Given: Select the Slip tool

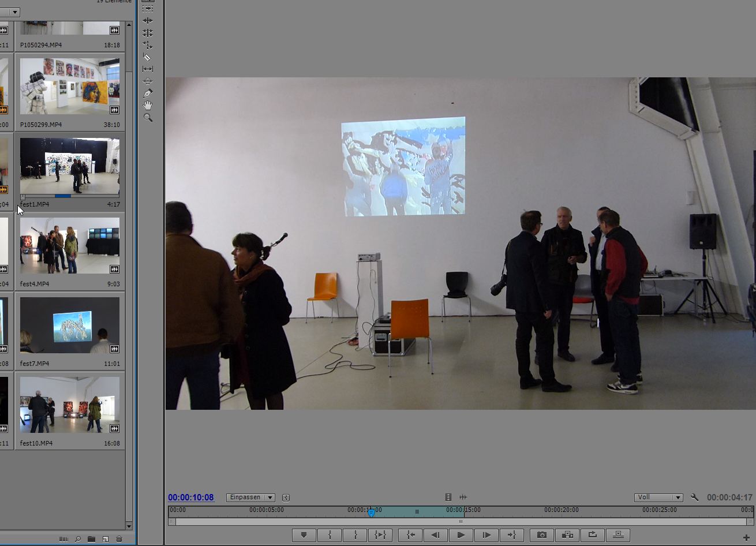Looking at the screenshot, I should pos(148,69).
